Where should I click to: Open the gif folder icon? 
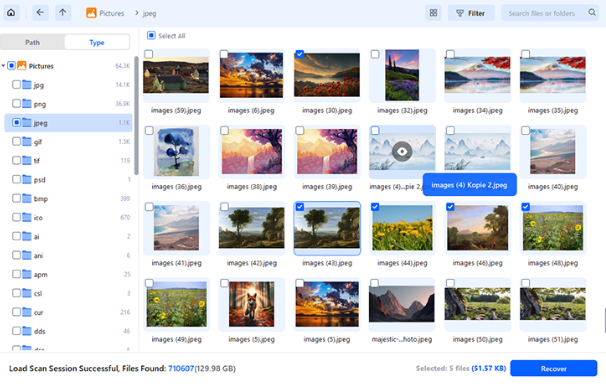tap(27, 141)
